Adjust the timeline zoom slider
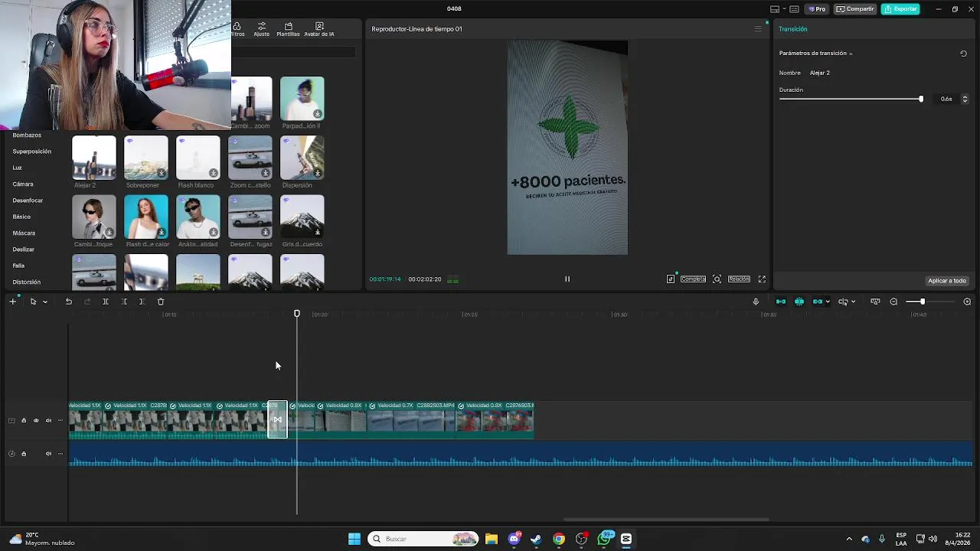Viewport: 980px width, 551px height. coord(923,302)
